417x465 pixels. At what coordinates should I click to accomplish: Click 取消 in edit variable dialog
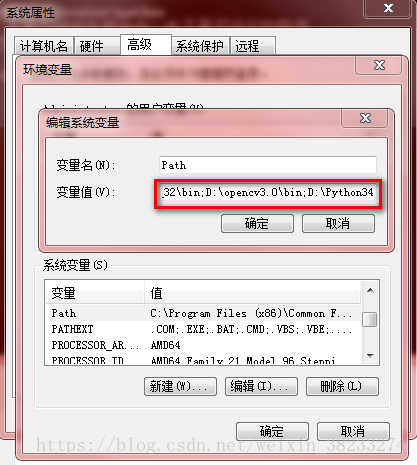click(338, 223)
